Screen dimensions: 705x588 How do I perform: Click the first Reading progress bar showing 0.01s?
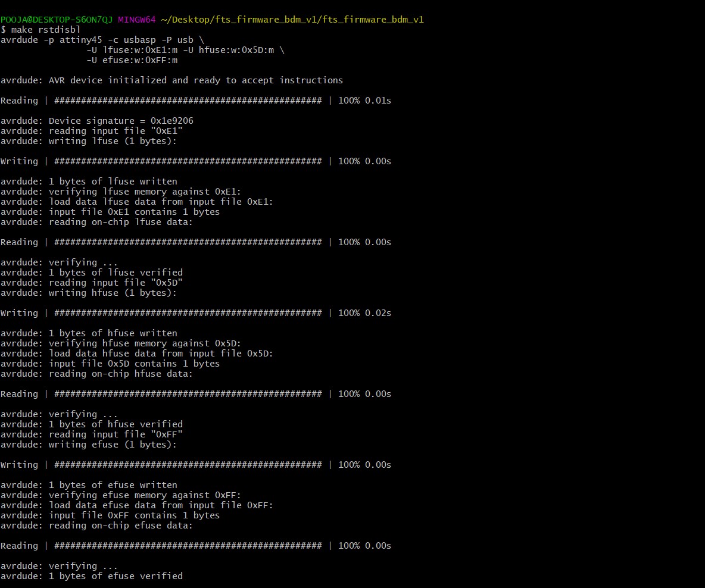click(195, 101)
